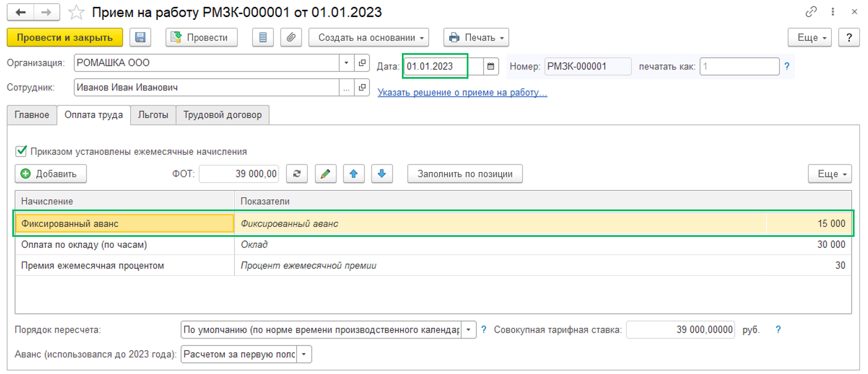Open Указать решение о приеме на работу link
868x374 pixels.
click(x=463, y=92)
